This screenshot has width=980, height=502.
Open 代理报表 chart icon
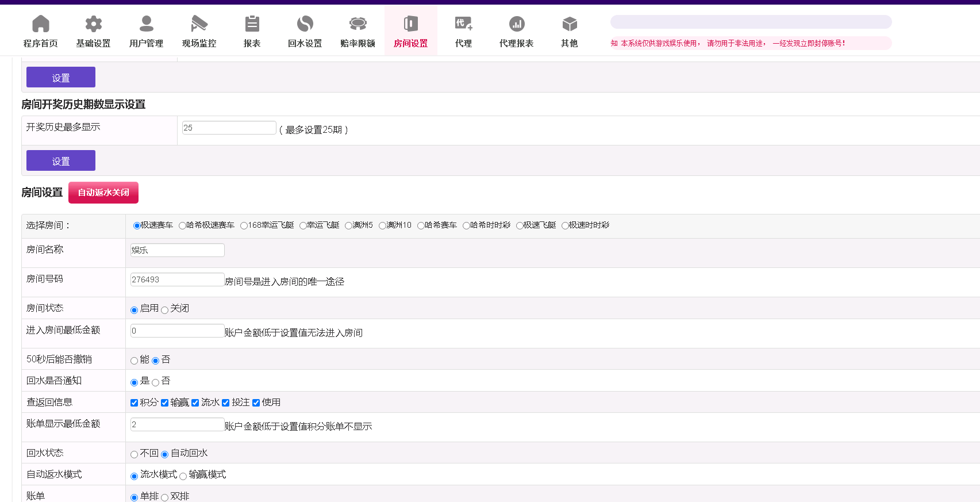pyautogui.click(x=516, y=24)
